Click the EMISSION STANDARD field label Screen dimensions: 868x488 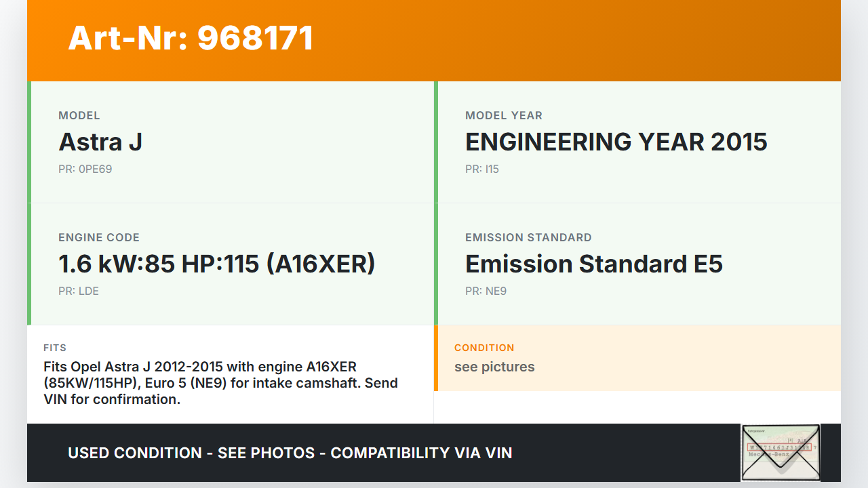528,238
